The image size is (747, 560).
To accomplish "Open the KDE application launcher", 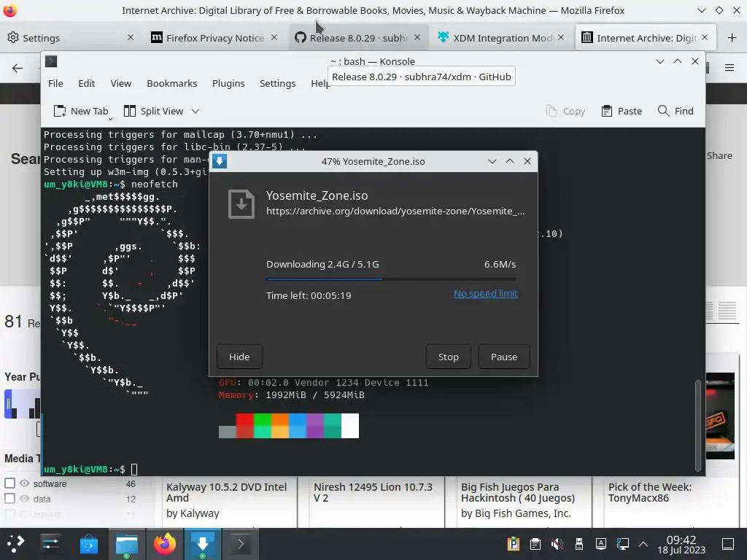I will coord(15,543).
